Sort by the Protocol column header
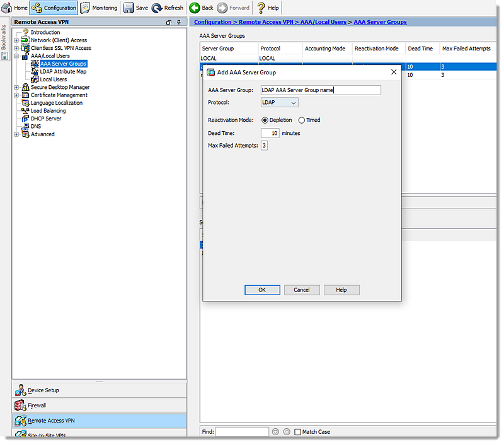 tap(280, 49)
